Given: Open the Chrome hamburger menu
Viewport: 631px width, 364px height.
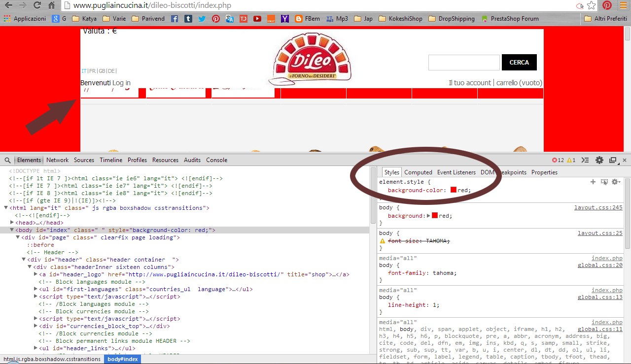Looking at the screenshot, I should [622, 5].
